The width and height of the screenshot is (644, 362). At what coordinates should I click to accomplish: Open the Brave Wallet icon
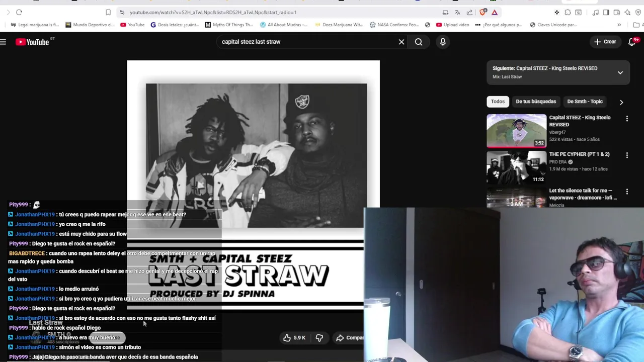point(617,12)
